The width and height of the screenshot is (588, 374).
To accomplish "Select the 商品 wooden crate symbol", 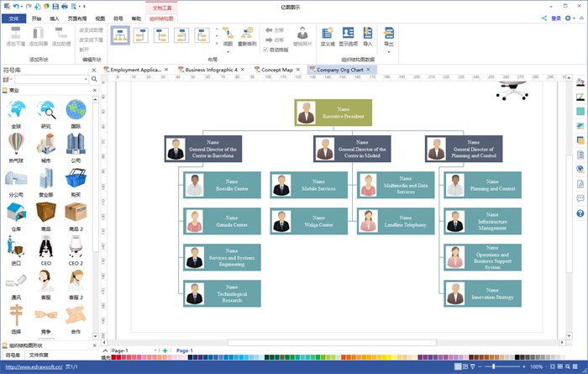I will click(x=46, y=213).
